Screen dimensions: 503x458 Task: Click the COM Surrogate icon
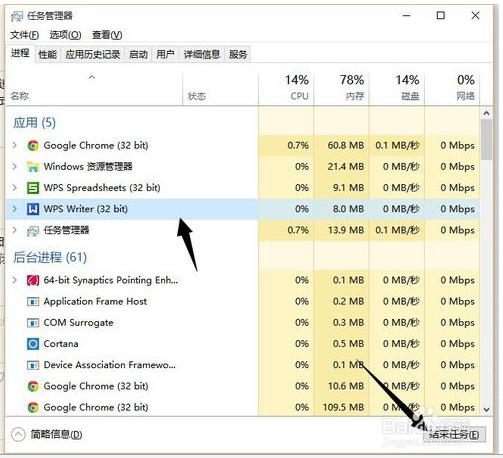pyautogui.click(x=33, y=323)
